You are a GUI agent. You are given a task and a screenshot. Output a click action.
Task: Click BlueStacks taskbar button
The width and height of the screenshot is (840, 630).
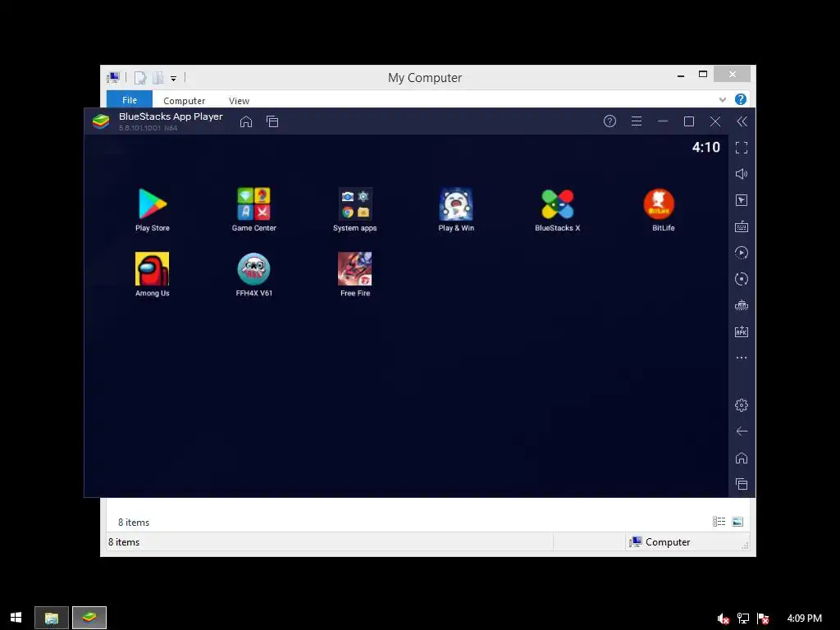[89, 618]
